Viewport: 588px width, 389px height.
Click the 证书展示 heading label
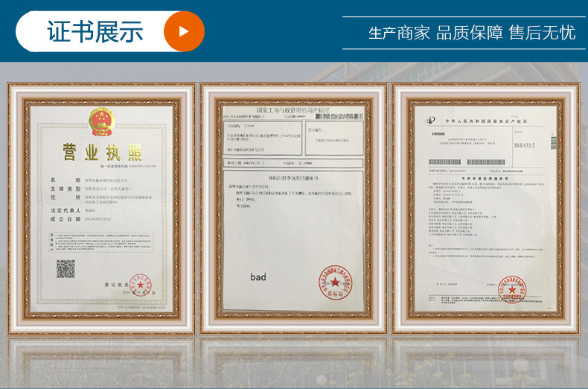[x=95, y=31]
